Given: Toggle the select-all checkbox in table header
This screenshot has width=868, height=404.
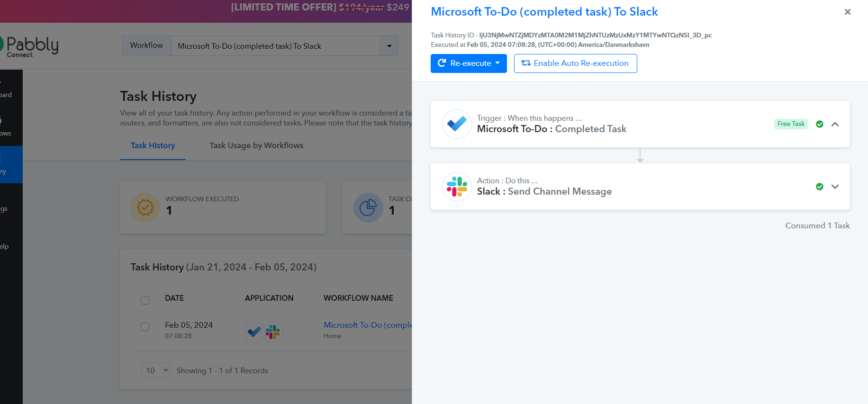Looking at the screenshot, I should click(145, 300).
